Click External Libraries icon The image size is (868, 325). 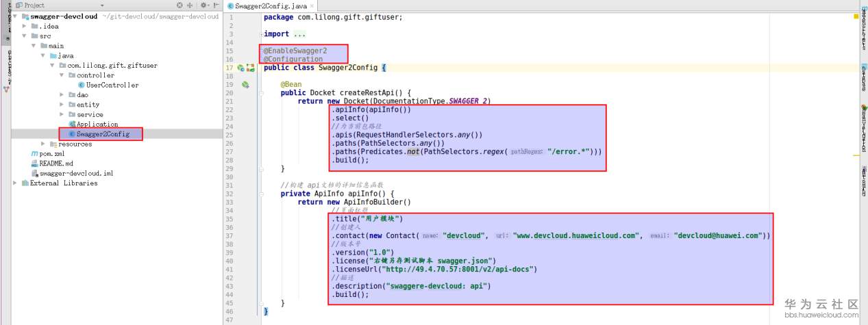tap(25, 183)
